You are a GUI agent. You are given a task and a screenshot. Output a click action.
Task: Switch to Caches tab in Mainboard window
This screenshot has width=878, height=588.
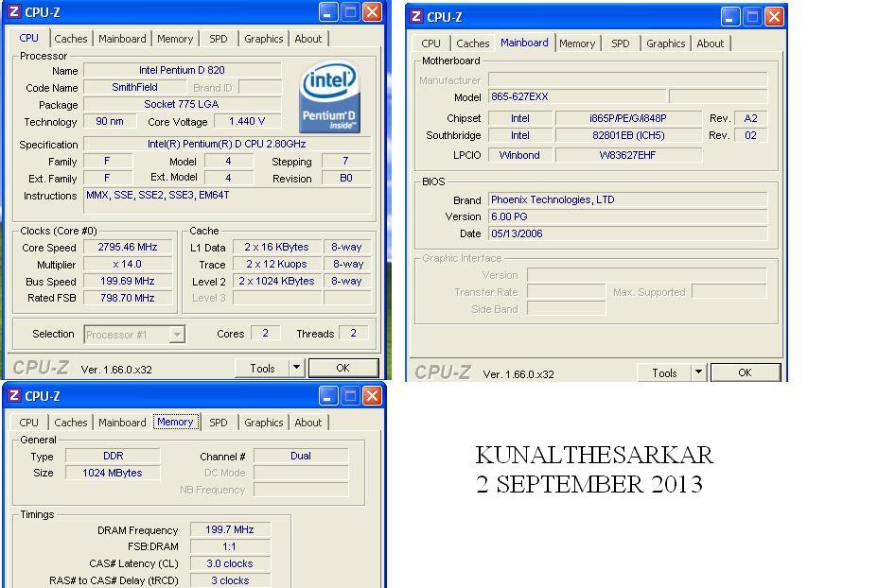pos(473,43)
